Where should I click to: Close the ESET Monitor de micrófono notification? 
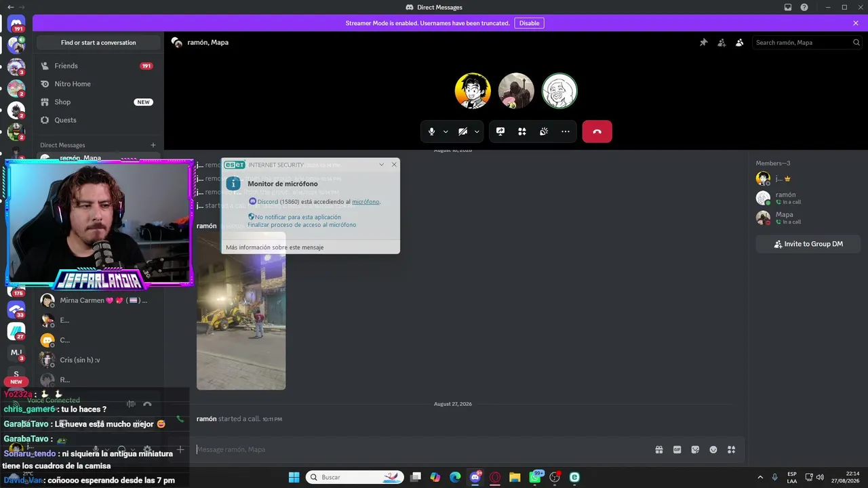(394, 165)
